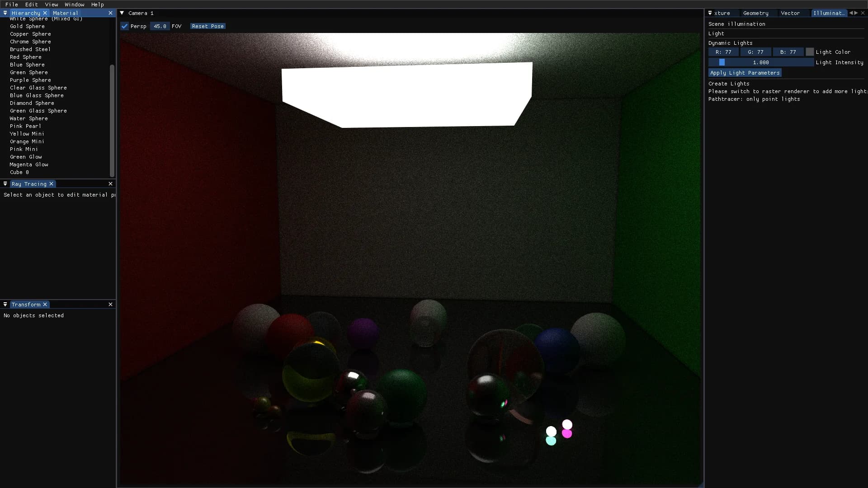Click the Ray Tracing panel funnel icon
The height and width of the screenshot is (488, 868).
click(x=5, y=184)
